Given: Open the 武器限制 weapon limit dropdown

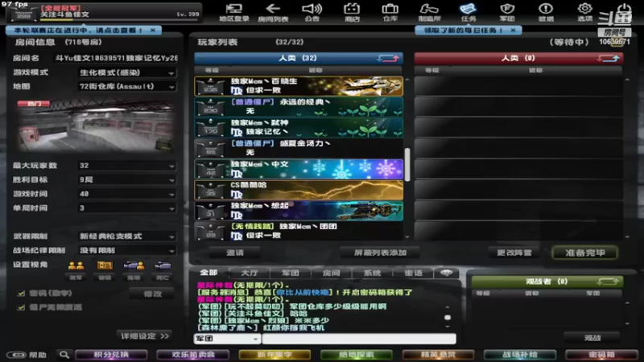Looking at the screenshot, I should click(127, 237).
